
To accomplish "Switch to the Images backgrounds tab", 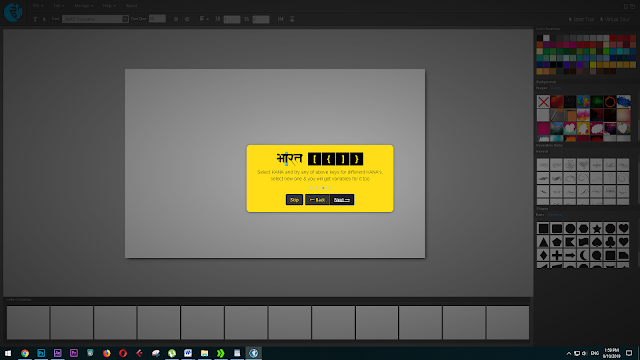I will [541, 88].
